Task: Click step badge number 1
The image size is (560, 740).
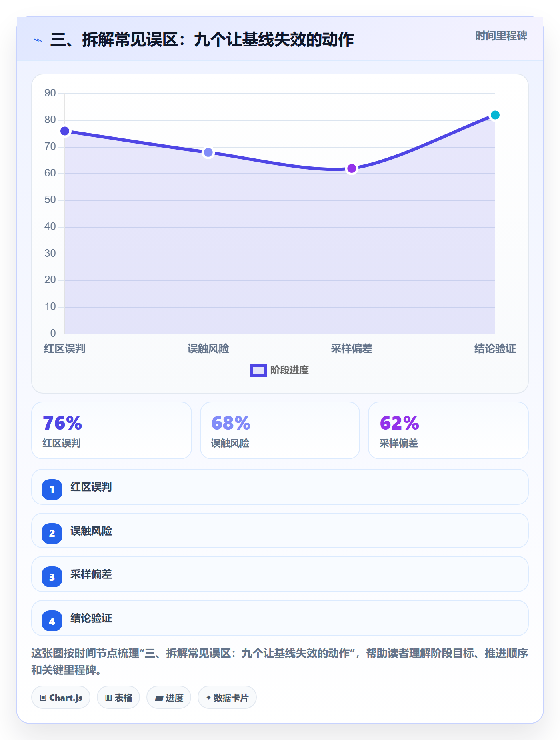Action: (52, 489)
